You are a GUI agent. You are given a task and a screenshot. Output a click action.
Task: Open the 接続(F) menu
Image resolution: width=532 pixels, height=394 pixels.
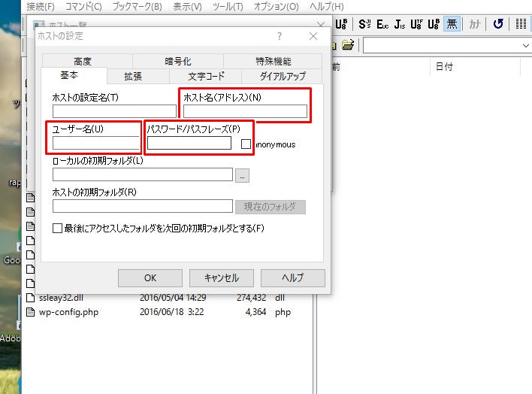(41, 7)
